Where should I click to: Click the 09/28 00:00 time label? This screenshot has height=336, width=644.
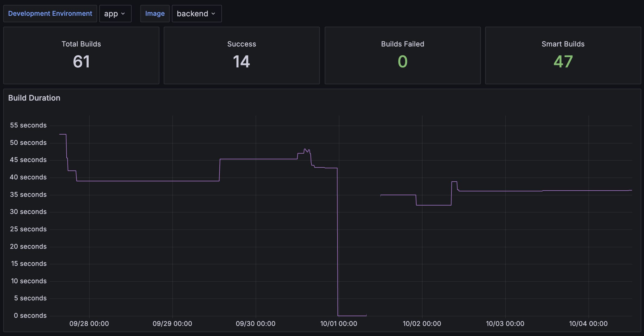tap(89, 323)
